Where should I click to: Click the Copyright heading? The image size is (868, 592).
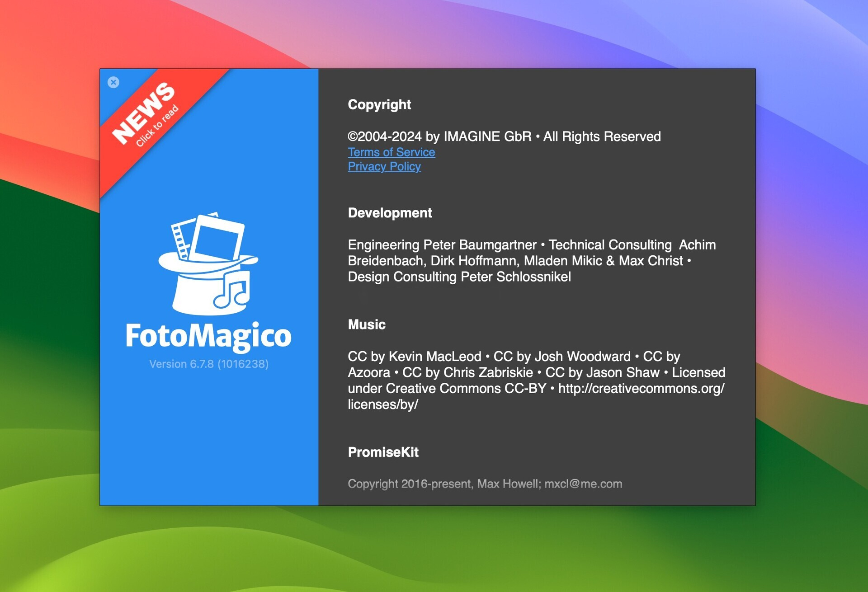379,105
